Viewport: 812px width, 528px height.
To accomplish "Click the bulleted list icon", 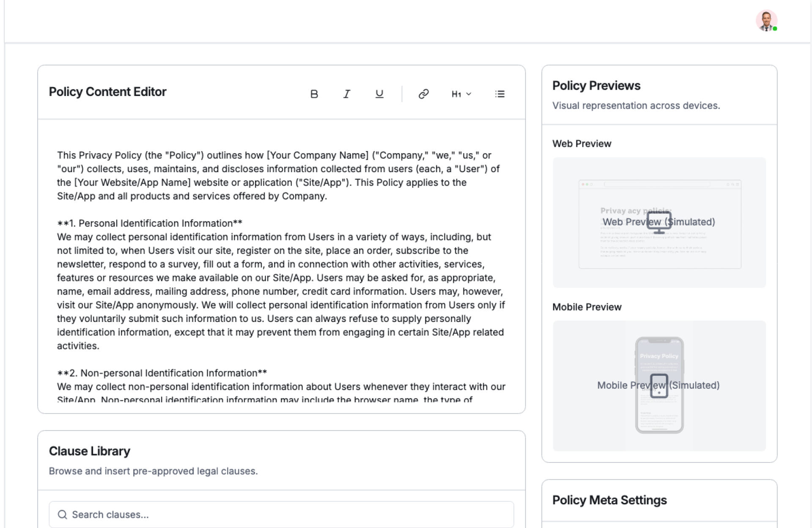I will [x=499, y=94].
